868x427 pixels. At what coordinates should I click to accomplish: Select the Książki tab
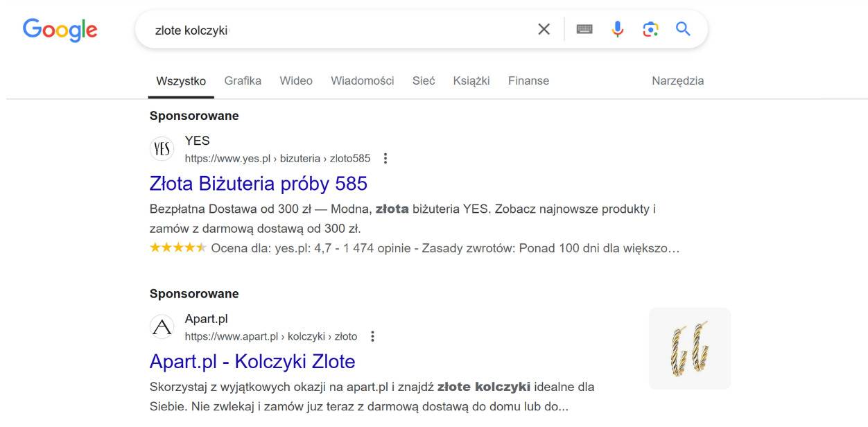point(471,81)
